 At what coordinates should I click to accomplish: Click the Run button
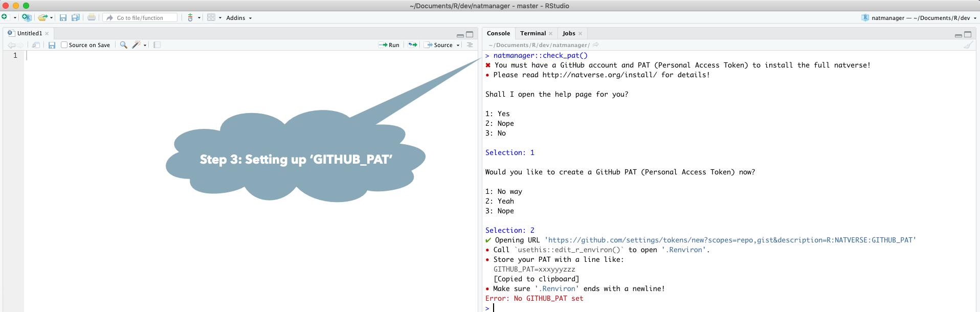pyautogui.click(x=389, y=45)
